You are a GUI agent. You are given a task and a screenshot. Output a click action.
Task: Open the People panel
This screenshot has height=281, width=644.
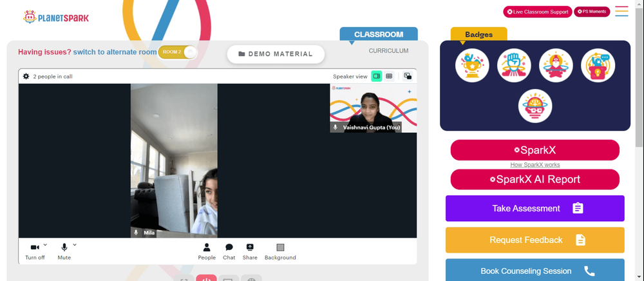click(x=207, y=251)
